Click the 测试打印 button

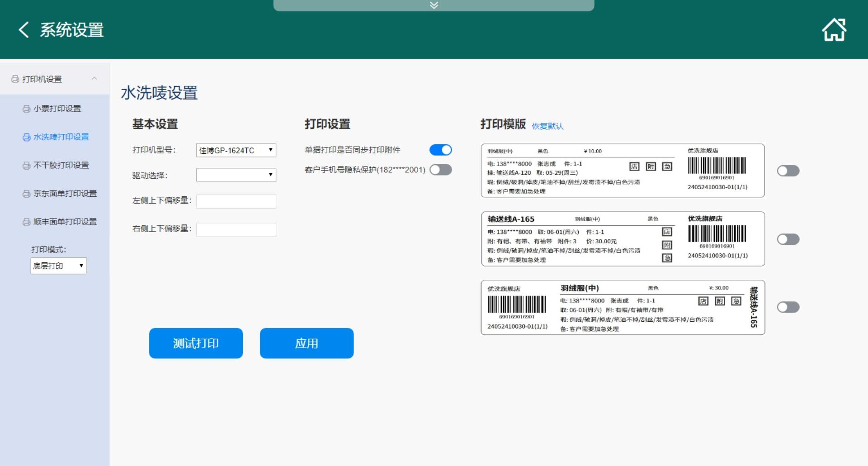[196, 343]
